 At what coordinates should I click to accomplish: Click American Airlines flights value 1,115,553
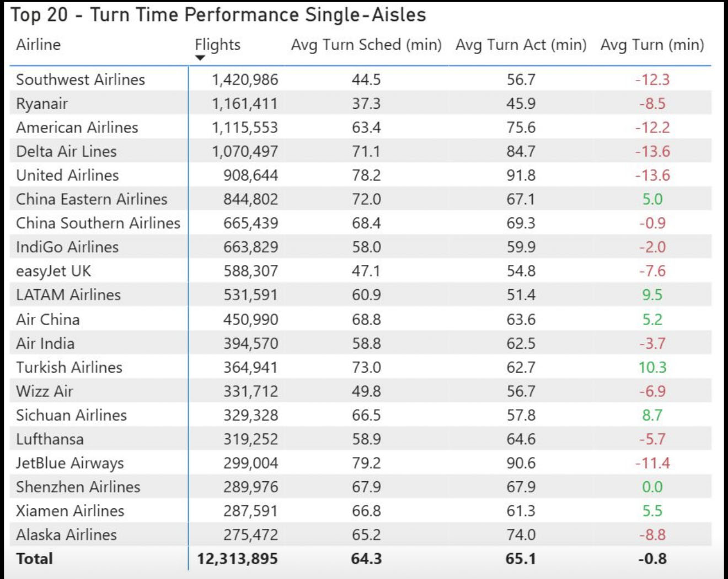click(x=245, y=128)
